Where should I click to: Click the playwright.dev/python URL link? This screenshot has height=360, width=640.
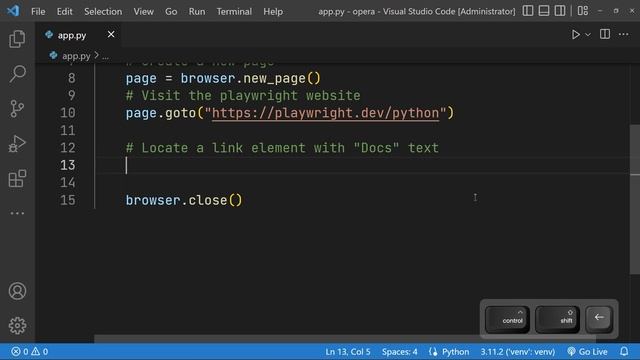(x=326, y=113)
